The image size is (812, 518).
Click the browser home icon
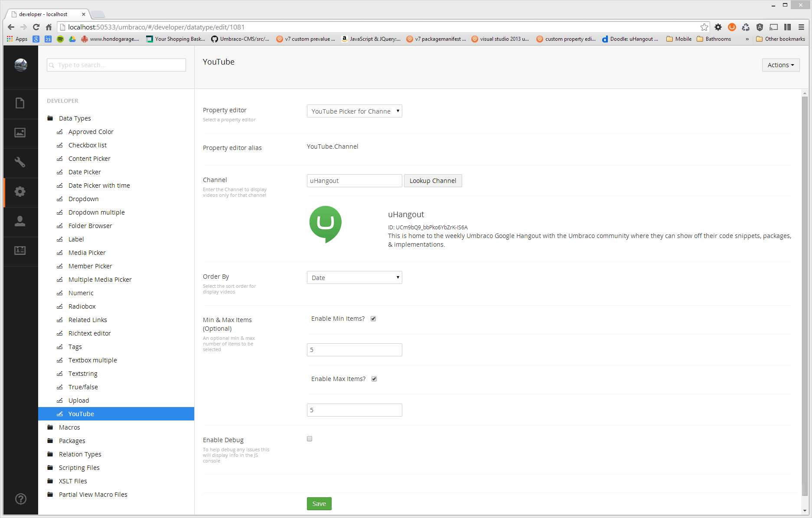(49, 27)
